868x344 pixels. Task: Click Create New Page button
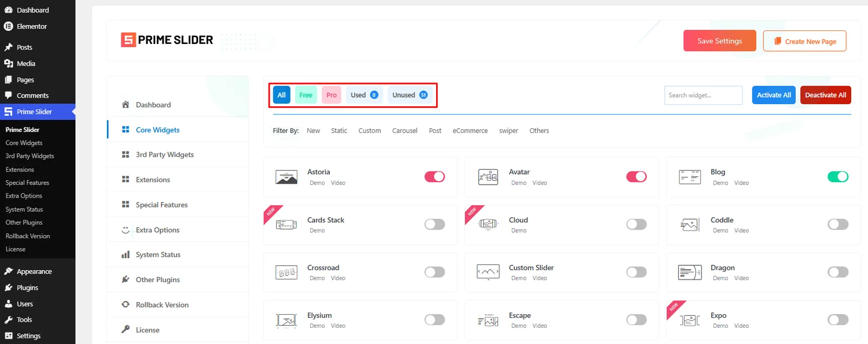click(805, 41)
